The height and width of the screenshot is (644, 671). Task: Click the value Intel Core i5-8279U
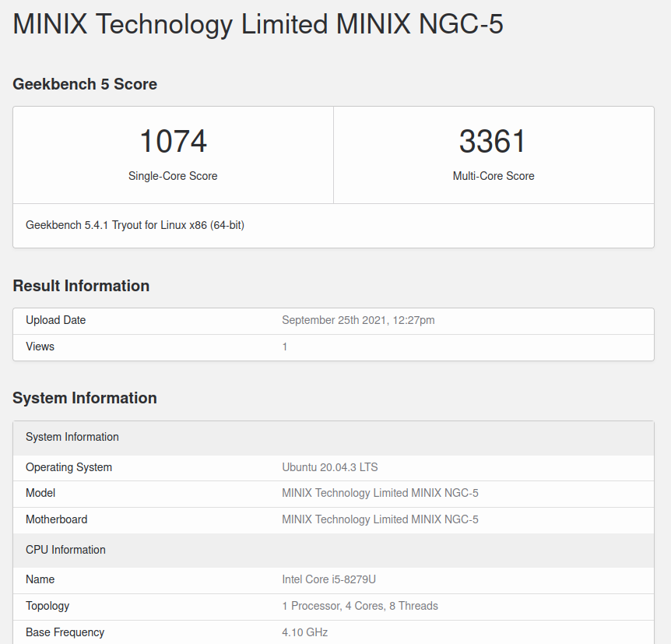point(328,579)
